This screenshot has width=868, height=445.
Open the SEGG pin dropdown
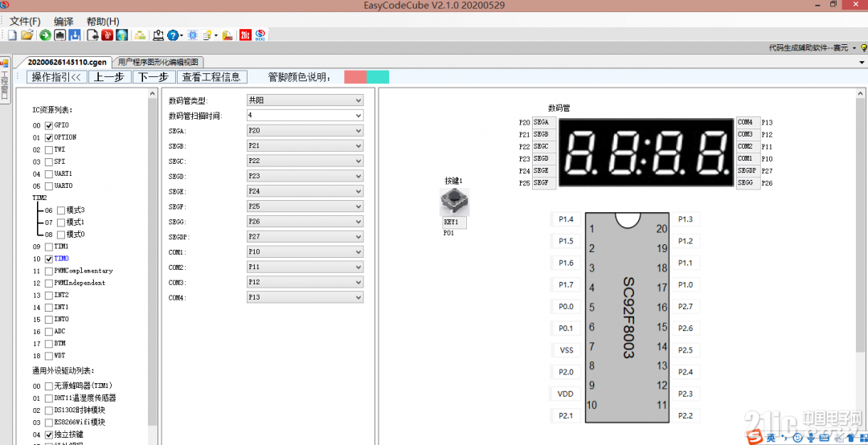pyautogui.click(x=305, y=222)
